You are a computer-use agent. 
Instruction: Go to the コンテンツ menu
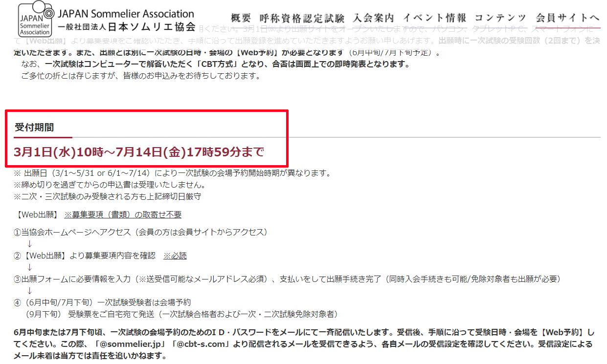tap(500, 19)
